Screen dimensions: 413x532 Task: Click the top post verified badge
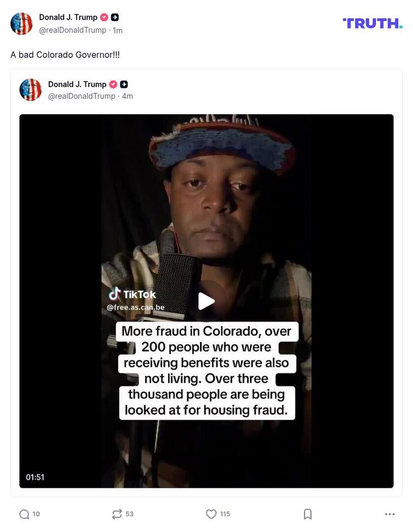(104, 17)
